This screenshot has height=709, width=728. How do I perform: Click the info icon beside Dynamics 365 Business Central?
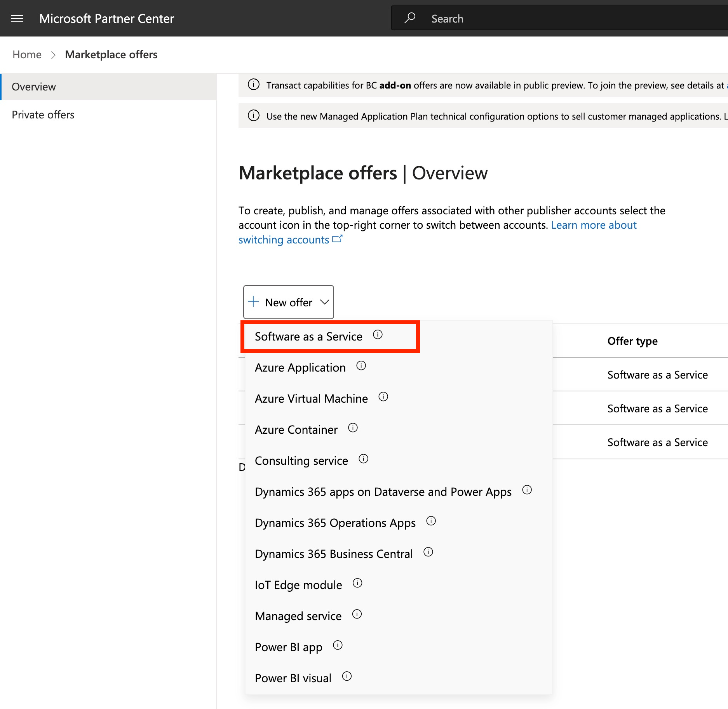coord(428,552)
